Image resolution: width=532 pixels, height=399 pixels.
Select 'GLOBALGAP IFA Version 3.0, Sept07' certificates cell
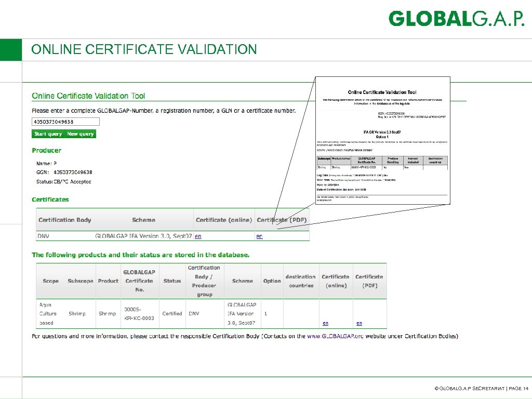pos(143,236)
